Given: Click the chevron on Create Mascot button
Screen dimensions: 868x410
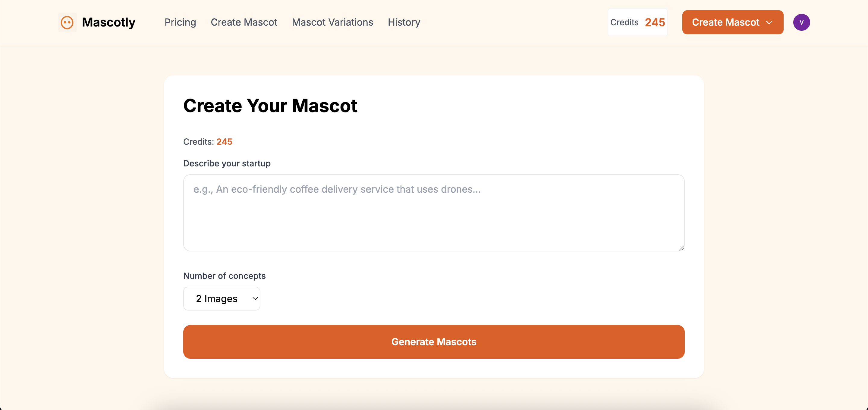Looking at the screenshot, I should [769, 23].
